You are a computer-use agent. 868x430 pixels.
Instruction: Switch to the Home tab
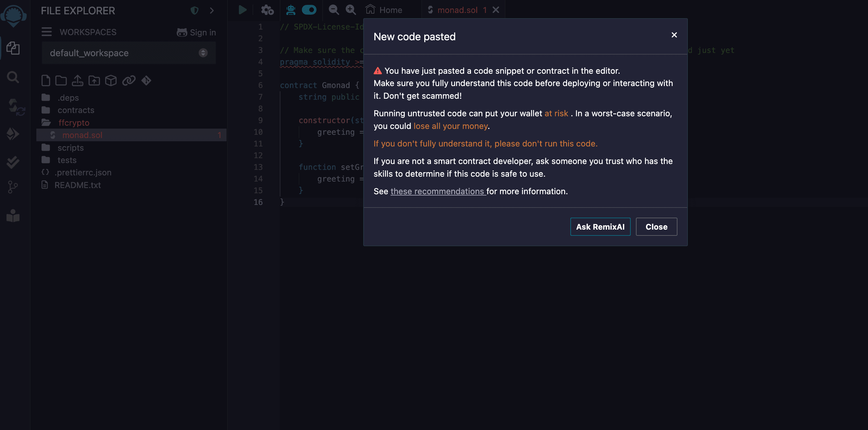coord(384,10)
